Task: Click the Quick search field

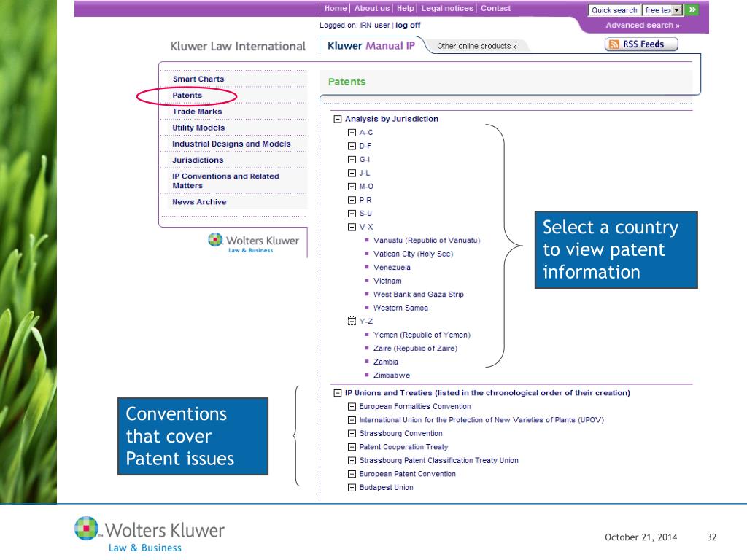Action: pyautogui.click(x=614, y=10)
